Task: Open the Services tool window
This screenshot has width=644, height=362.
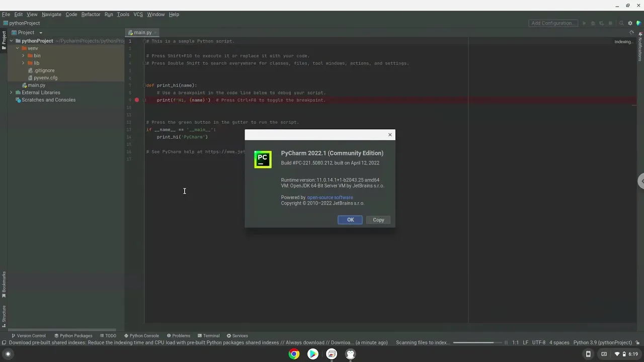Action: (x=237, y=336)
